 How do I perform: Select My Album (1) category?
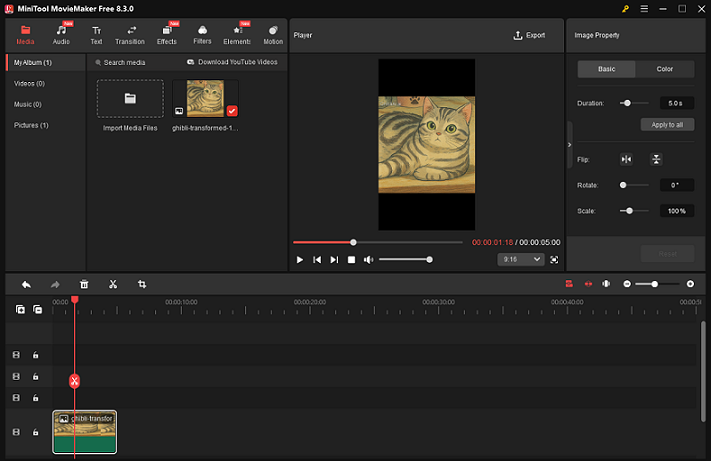[46, 63]
